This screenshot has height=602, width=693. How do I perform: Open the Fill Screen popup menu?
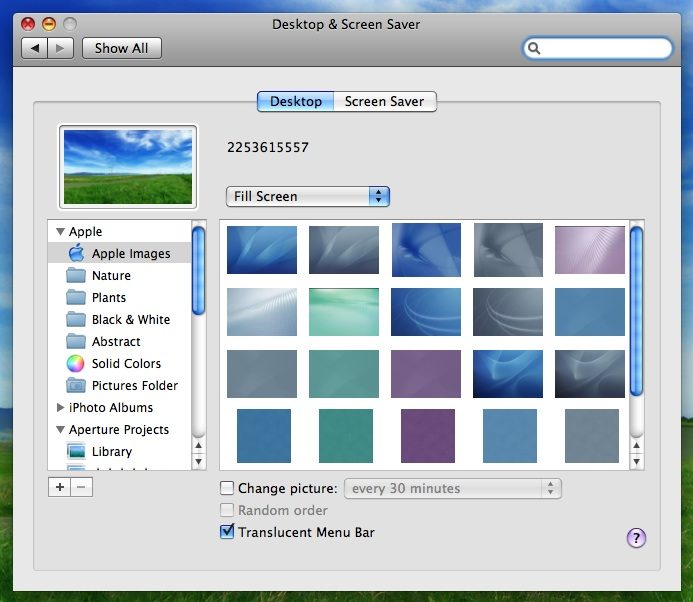(x=308, y=196)
